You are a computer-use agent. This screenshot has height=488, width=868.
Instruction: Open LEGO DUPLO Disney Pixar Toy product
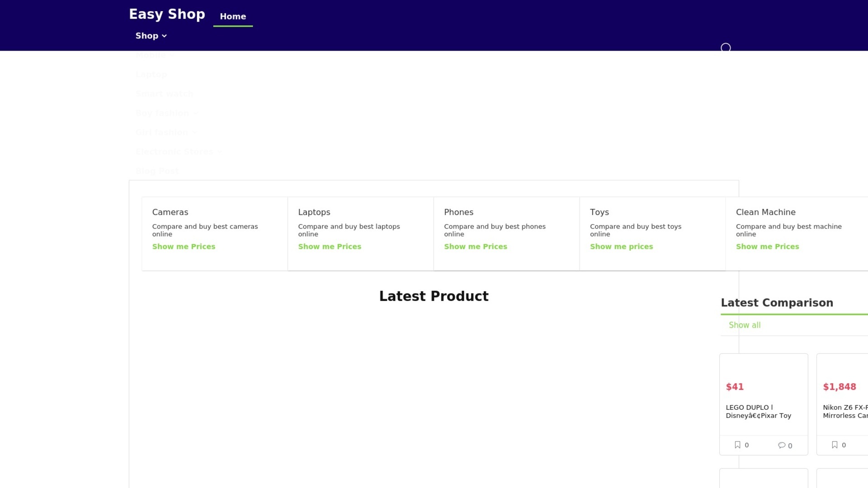(758, 412)
